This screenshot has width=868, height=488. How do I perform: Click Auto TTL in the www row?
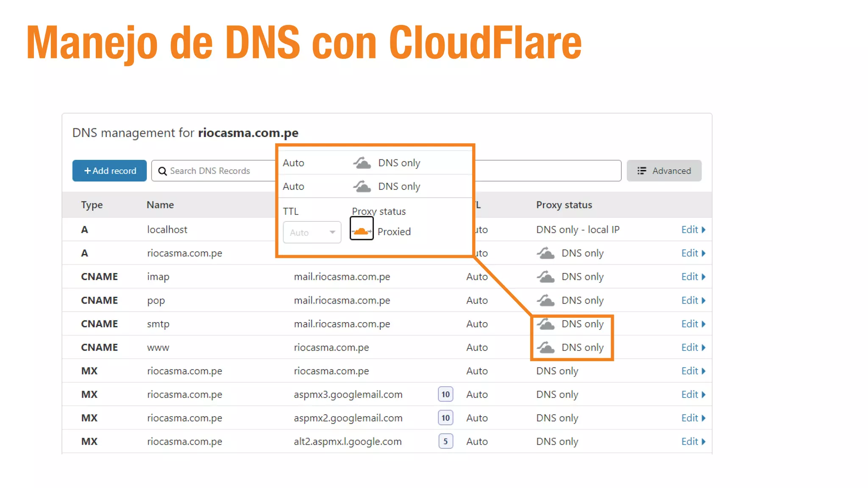(x=477, y=348)
